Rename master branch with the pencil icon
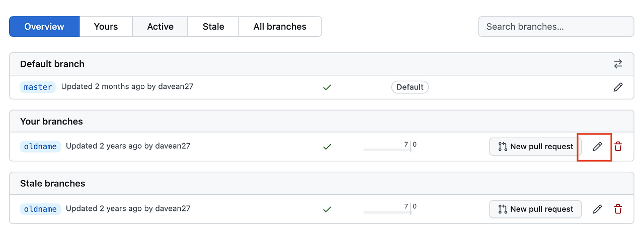This screenshot has height=235, width=644. click(x=618, y=87)
